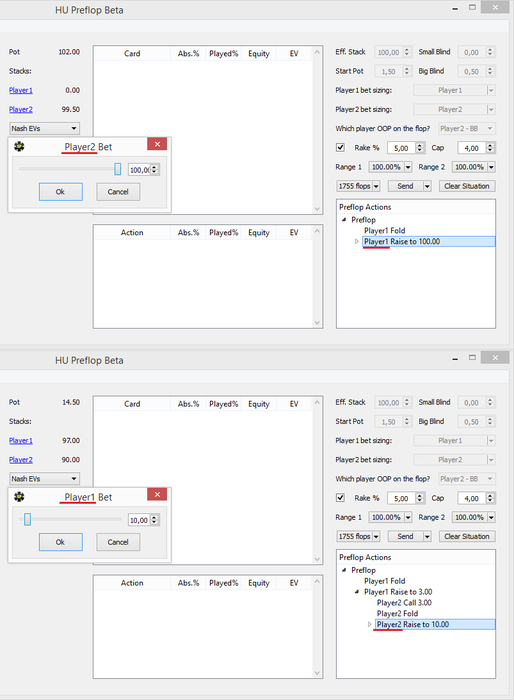Select Player1 Raise to 3.00 tree item

point(398,592)
